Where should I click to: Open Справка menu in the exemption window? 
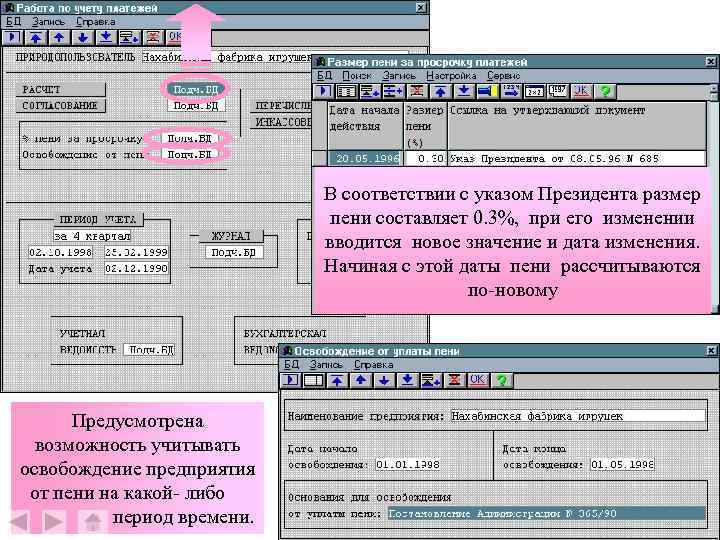(x=373, y=365)
